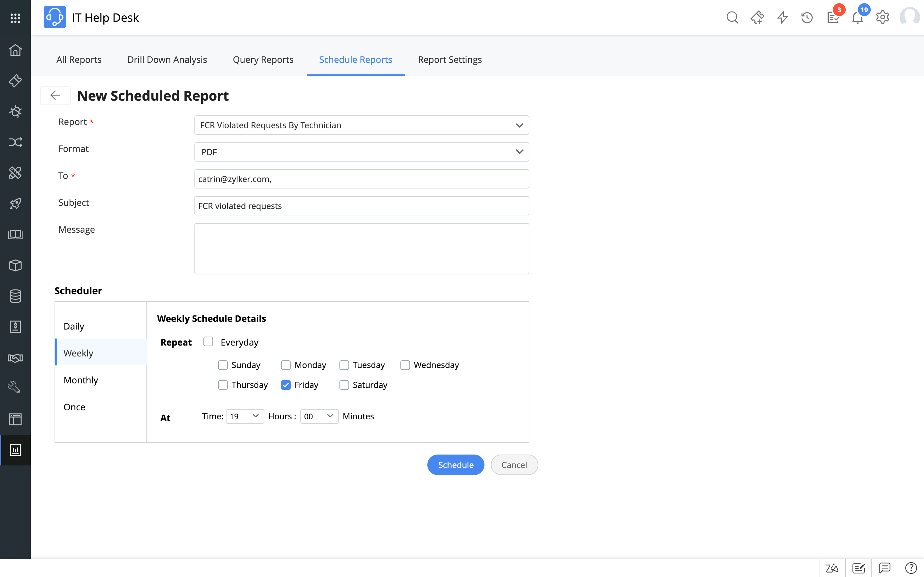
Task: Open the help question mark icon
Action: [911, 568]
